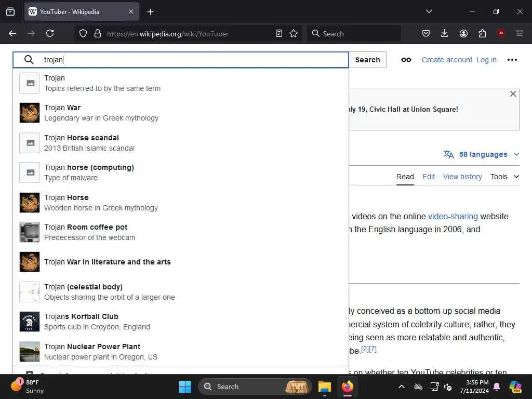Open the weather widget showing 88°F
The image size is (532, 399).
(x=28, y=387)
